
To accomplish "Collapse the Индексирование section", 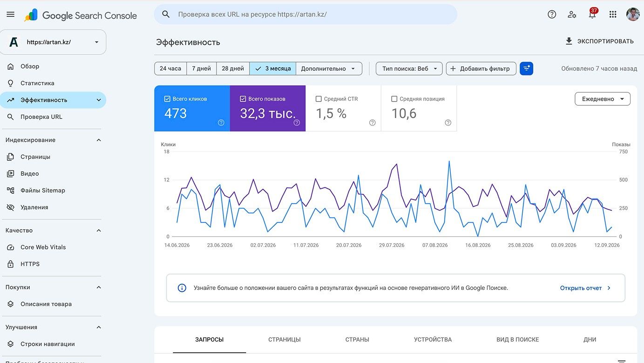I will click(x=99, y=140).
